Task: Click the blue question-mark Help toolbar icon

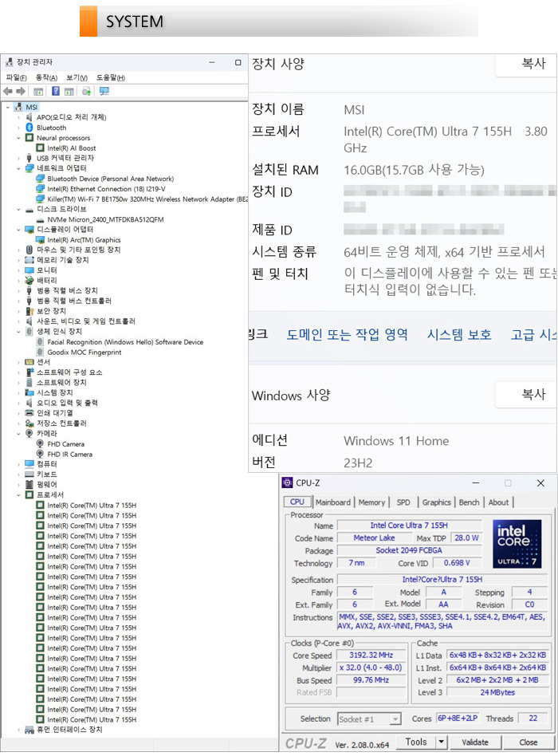Action: (x=56, y=91)
